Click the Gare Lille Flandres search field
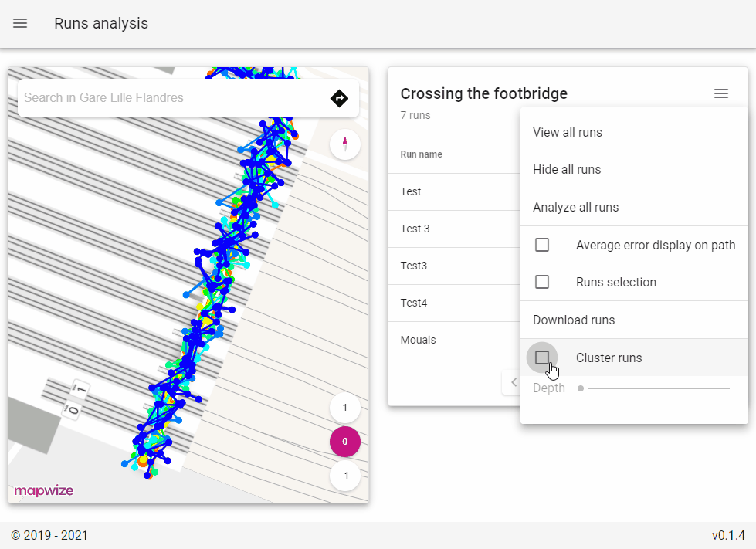 click(x=154, y=98)
